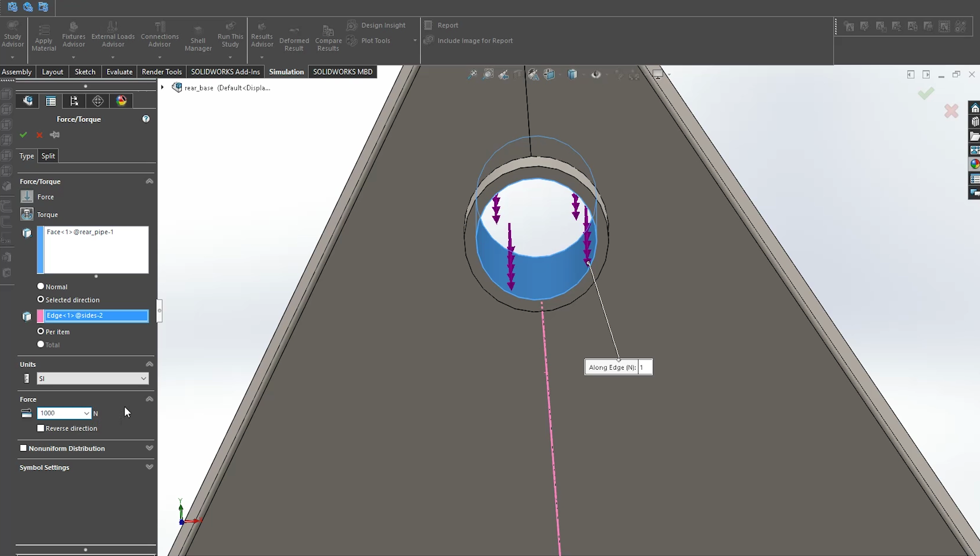Select the Selected direction radio button
The image size is (980, 556).
click(41, 299)
